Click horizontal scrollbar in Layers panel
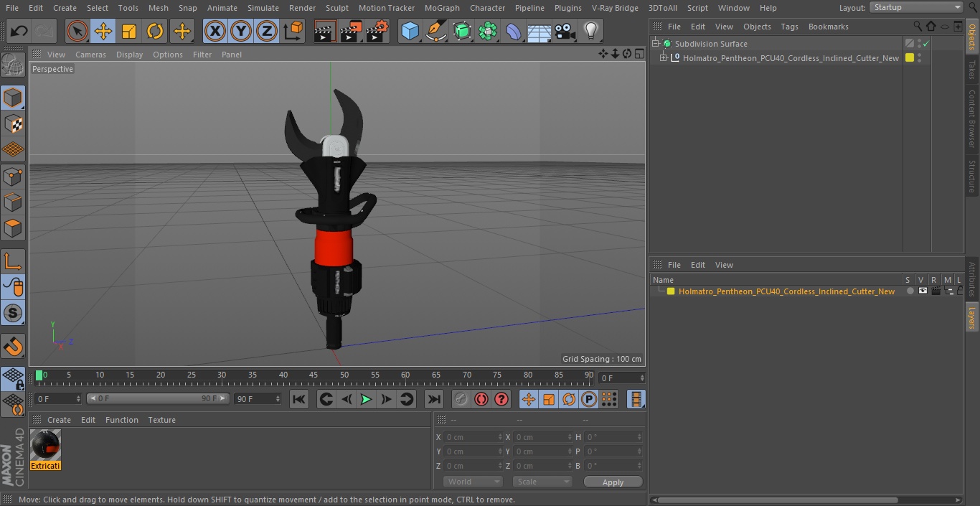The height and width of the screenshot is (506, 980). pos(778,500)
